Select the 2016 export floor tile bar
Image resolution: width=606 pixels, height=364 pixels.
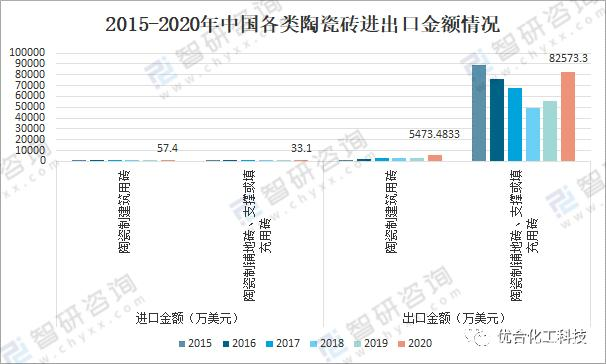497,120
